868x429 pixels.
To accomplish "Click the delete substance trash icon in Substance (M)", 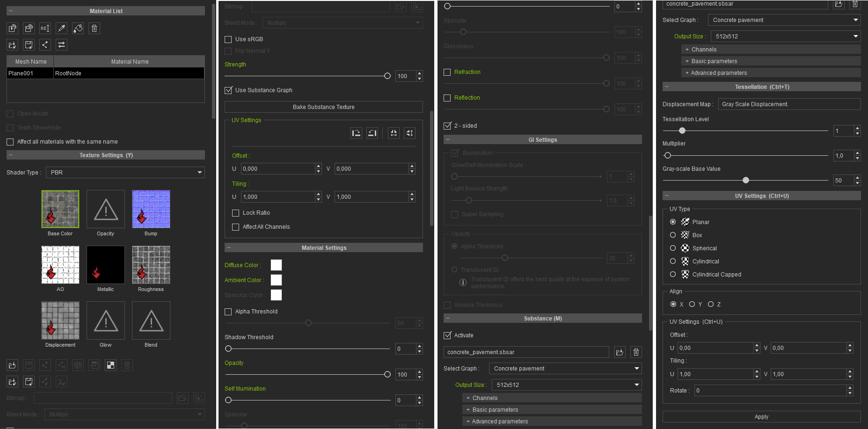I will pyautogui.click(x=636, y=352).
